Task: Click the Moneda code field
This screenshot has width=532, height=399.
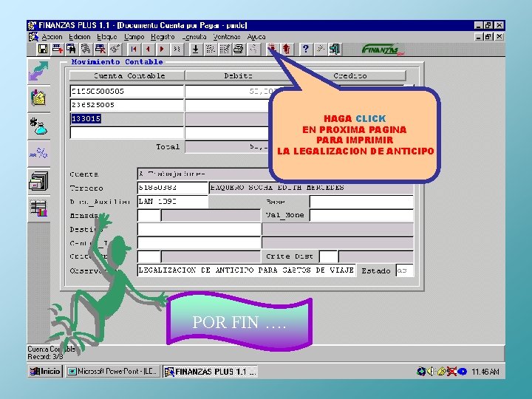Action: click(149, 215)
